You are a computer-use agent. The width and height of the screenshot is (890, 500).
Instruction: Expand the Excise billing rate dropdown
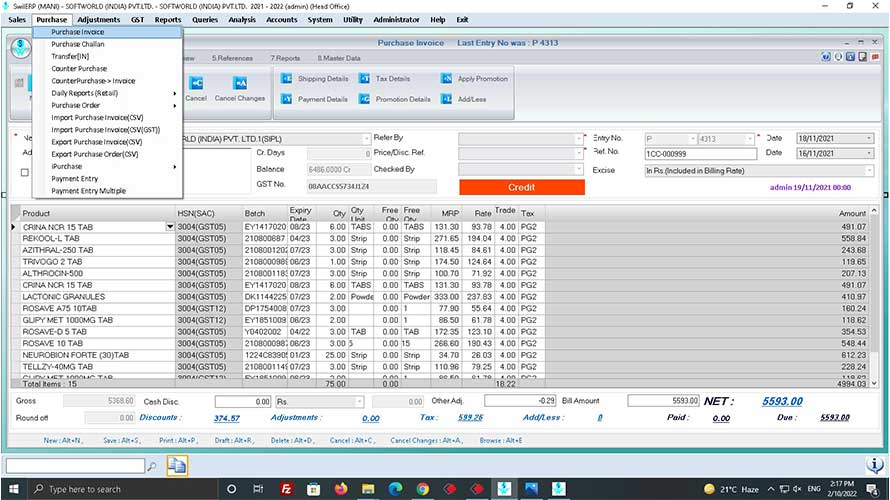pos(869,171)
